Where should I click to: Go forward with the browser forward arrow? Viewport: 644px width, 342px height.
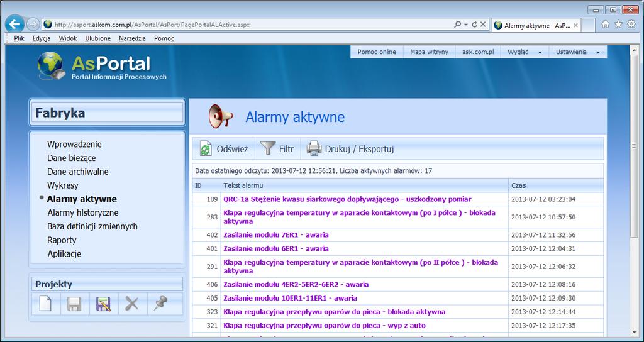point(33,25)
